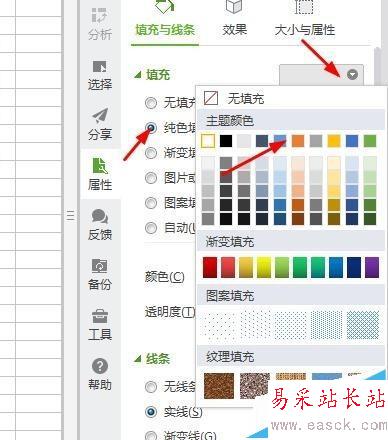Open the 反馈 (Feedback) sidebar icon
Screen dimensions: 388x440
100,225
